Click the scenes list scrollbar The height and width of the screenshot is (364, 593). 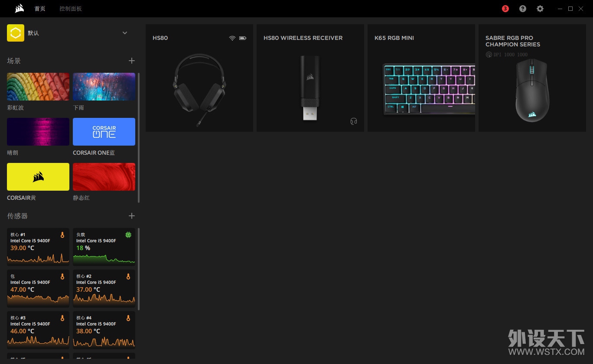point(139,137)
